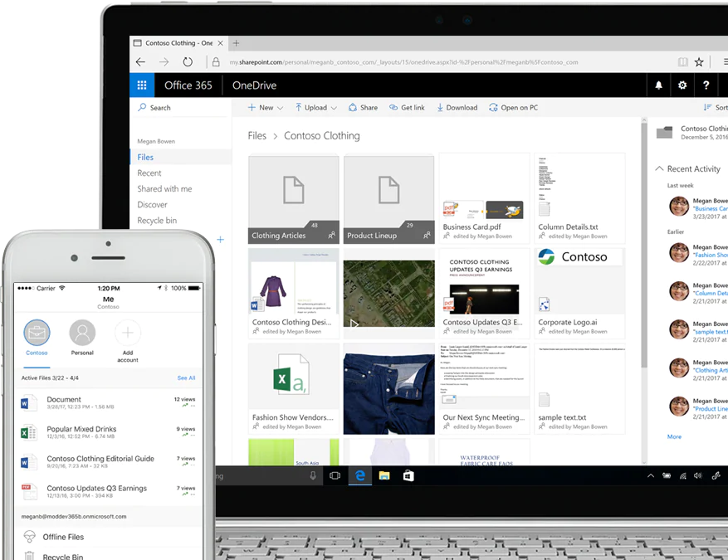The height and width of the screenshot is (560, 728).
Task: Select the Contoso account on the phone
Action: tap(37, 334)
